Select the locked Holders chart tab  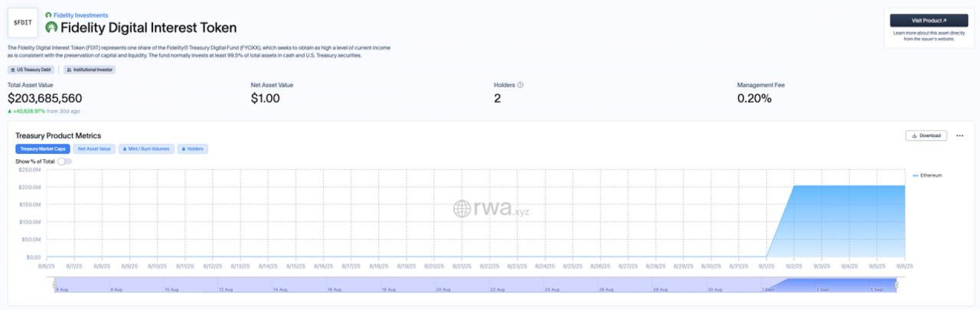click(x=192, y=149)
